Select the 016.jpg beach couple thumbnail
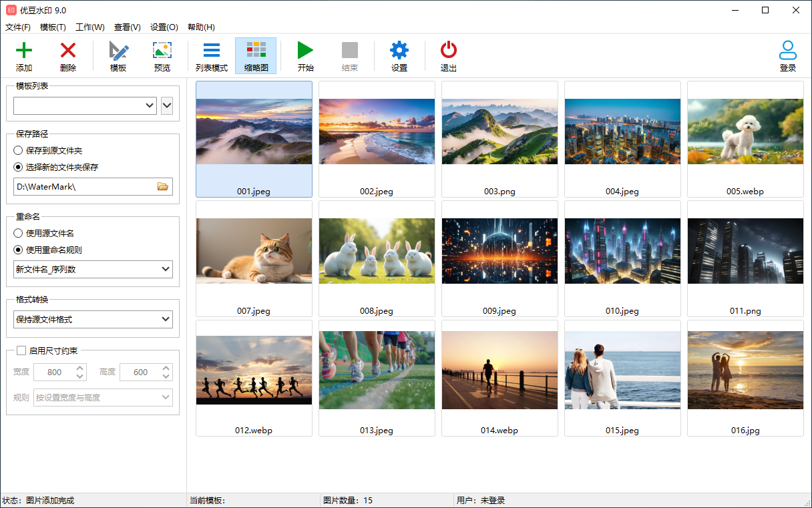The height and width of the screenshot is (508, 812). (x=745, y=378)
